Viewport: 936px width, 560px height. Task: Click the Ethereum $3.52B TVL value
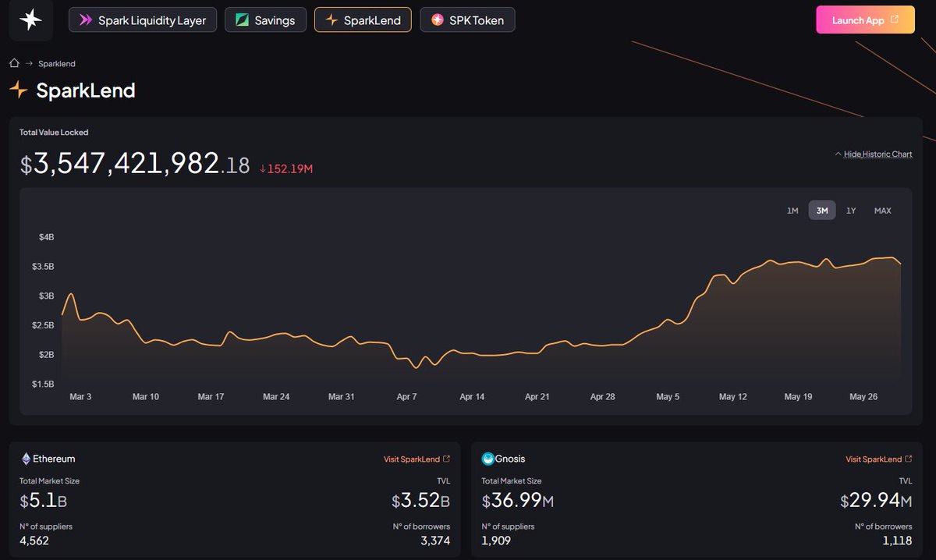(x=420, y=501)
